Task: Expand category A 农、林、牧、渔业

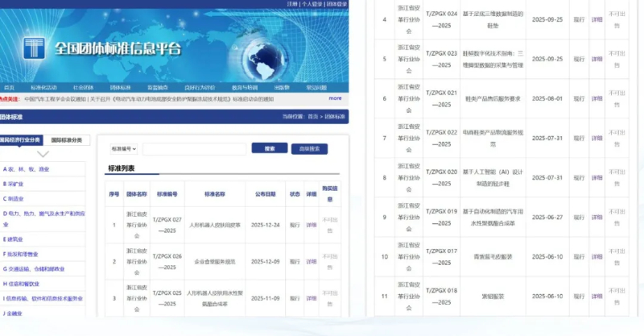Action: [x=26, y=170]
